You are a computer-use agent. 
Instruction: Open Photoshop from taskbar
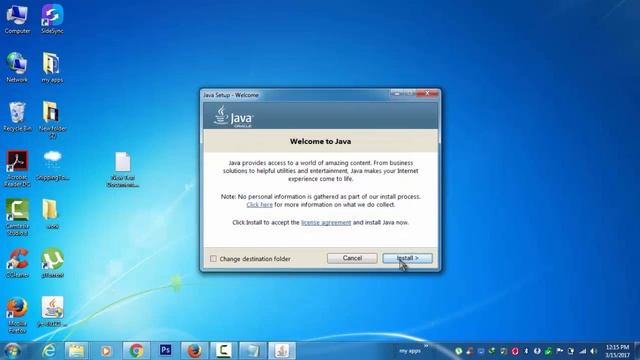point(166,351)
